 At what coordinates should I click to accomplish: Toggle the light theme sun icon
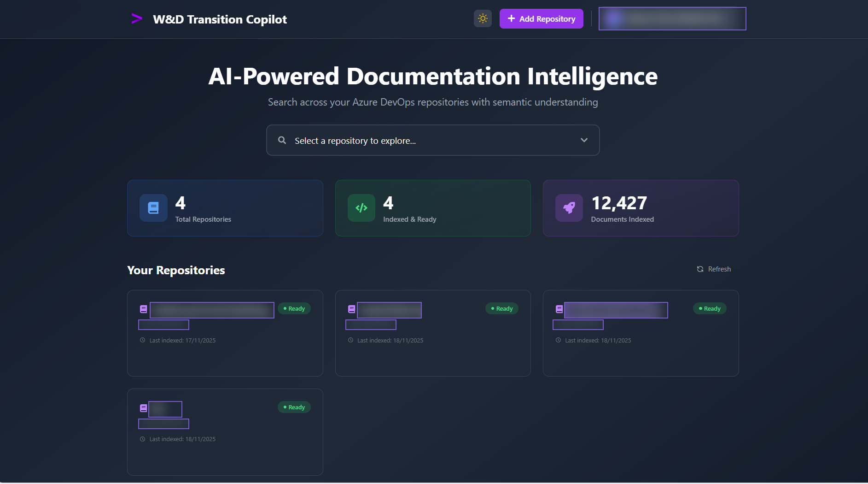(483, 18)
